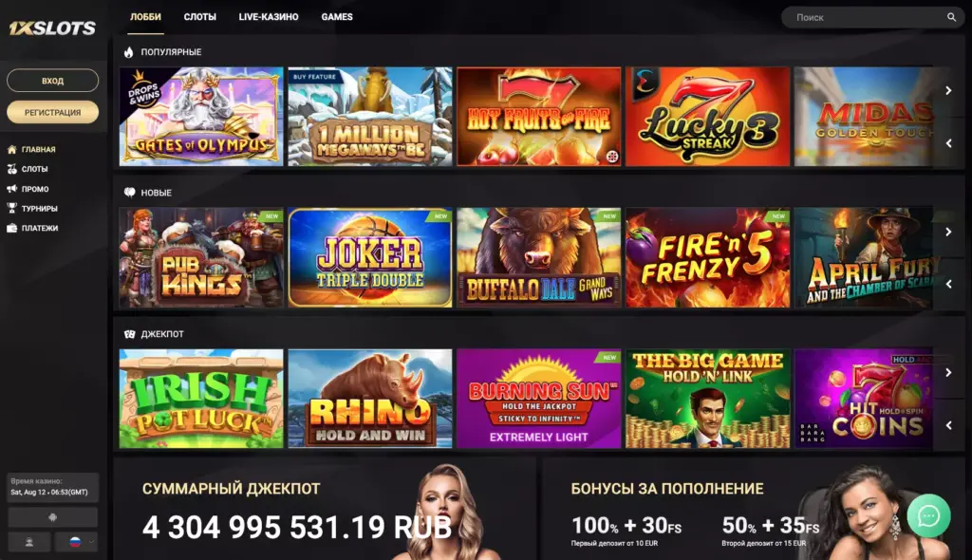Open the Games tab
The width and height of the screenshot is (972, 560).
point(337,17)
